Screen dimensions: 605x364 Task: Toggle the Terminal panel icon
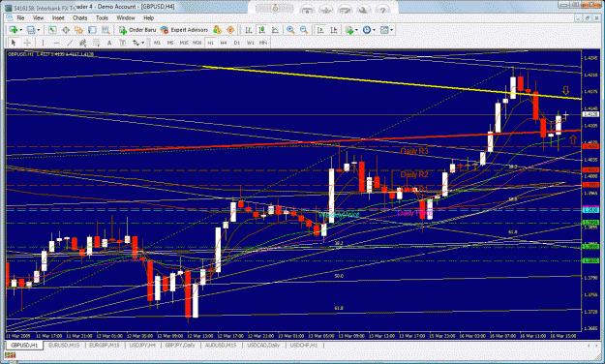[92, 30]
